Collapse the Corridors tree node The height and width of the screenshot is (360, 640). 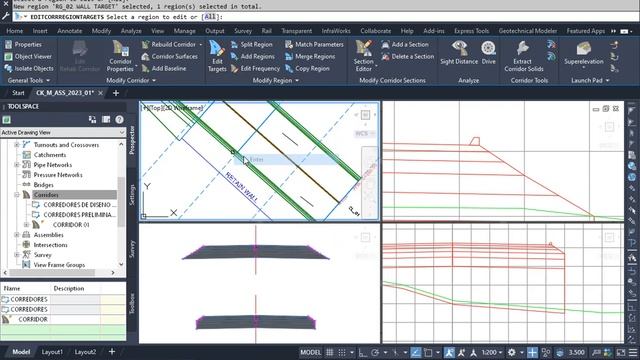(x=17, y=195)
